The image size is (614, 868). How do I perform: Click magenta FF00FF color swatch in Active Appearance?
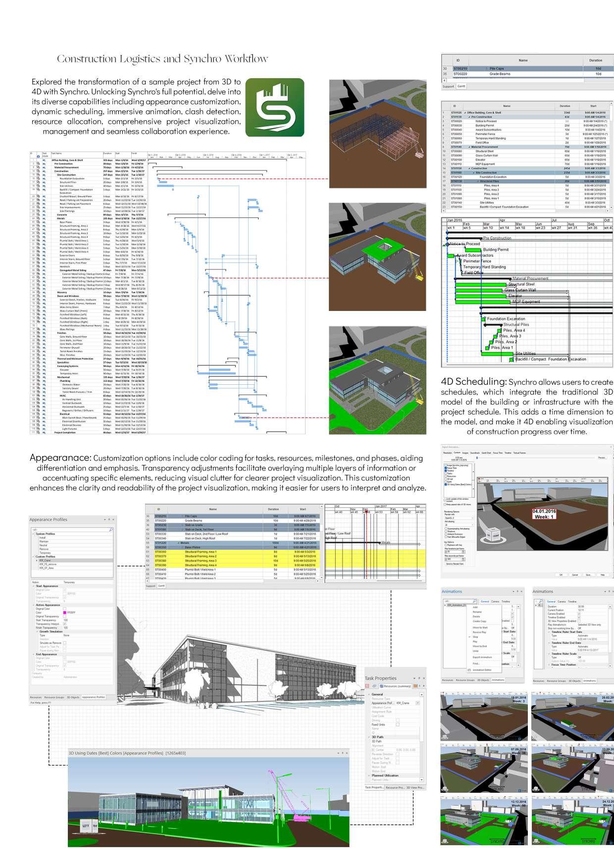64,613
